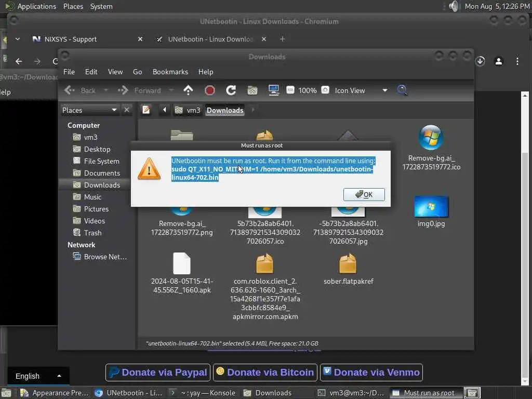Open the Help menu in Downloads window
Screen dimensions: 532x399
tap(206, 72)
